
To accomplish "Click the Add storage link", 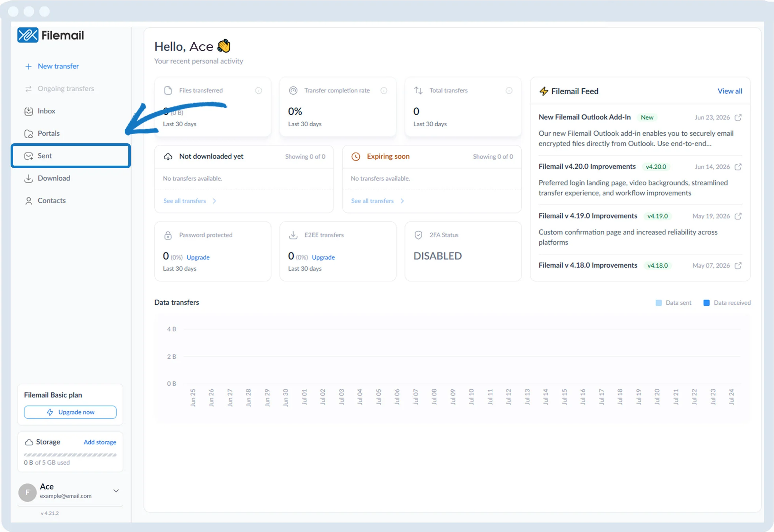I will click(100, 442).
